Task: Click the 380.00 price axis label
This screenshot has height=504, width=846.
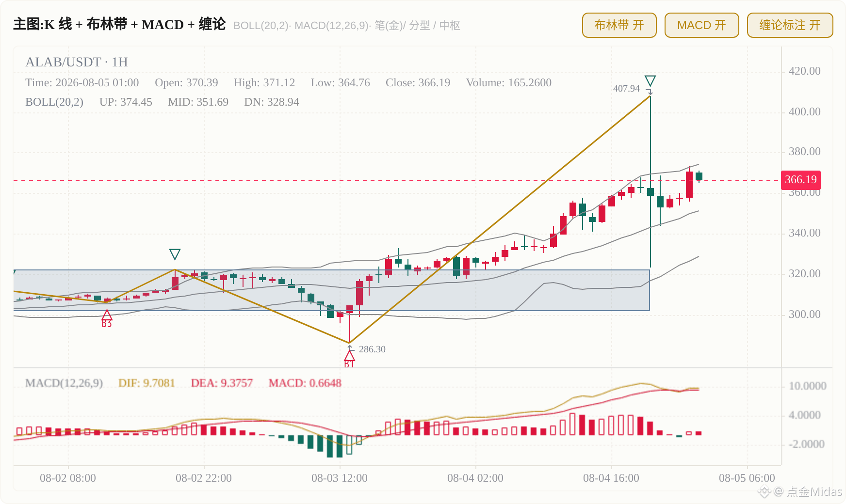Action: (805, 152)
